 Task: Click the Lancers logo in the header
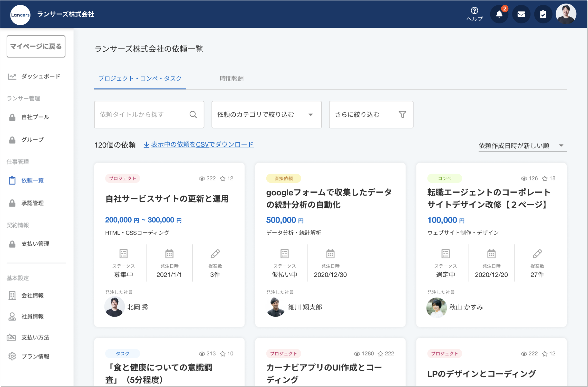coord(20,15)
